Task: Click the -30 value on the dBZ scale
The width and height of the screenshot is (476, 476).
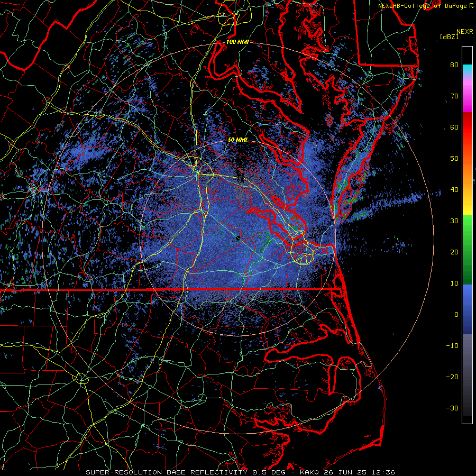Action: [452, 408]
